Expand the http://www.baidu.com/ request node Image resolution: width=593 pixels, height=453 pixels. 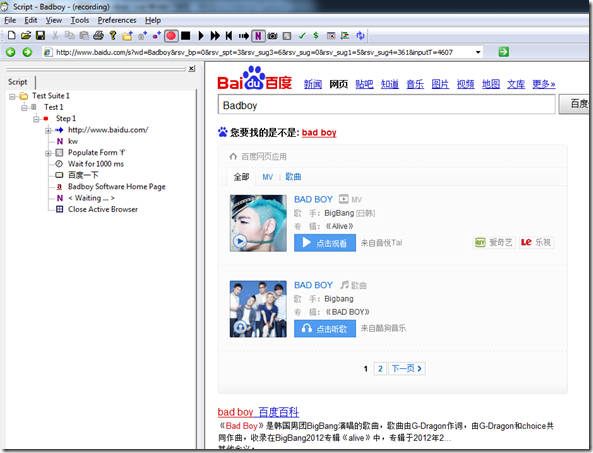coord(48,130)
